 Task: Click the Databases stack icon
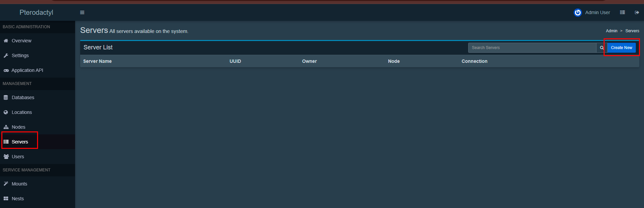pos(6,97)
